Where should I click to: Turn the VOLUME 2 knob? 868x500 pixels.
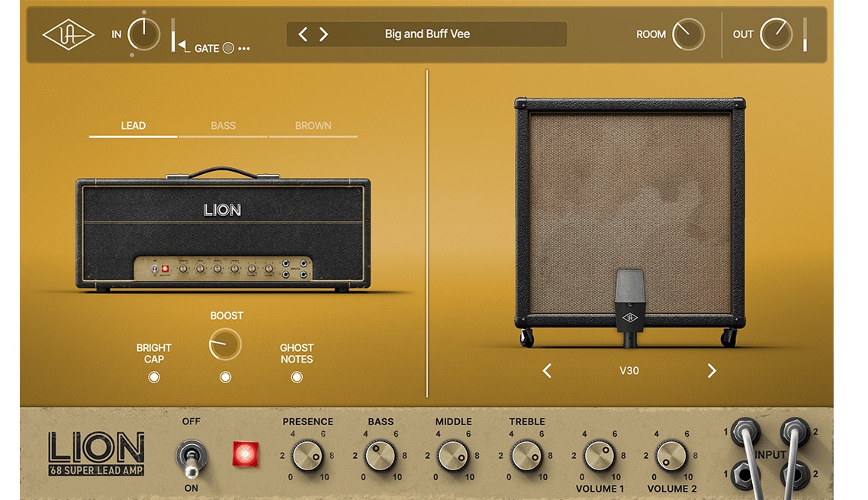tap(671, 456)
